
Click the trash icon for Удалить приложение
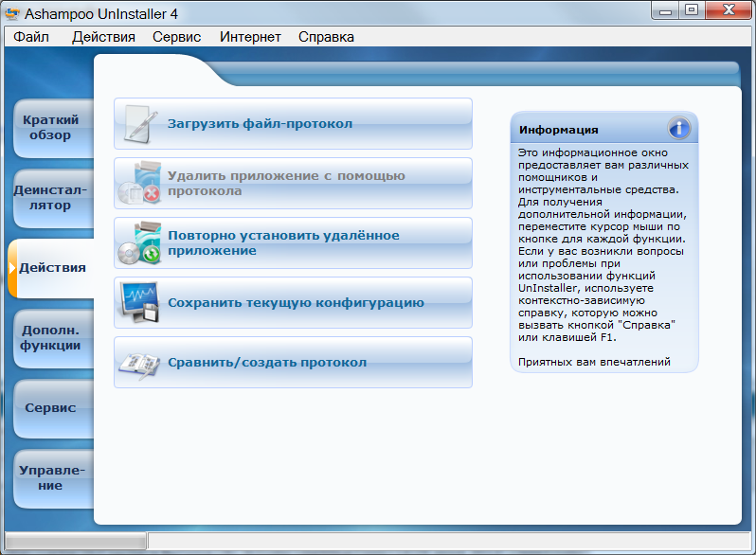(x=138, y=184)
